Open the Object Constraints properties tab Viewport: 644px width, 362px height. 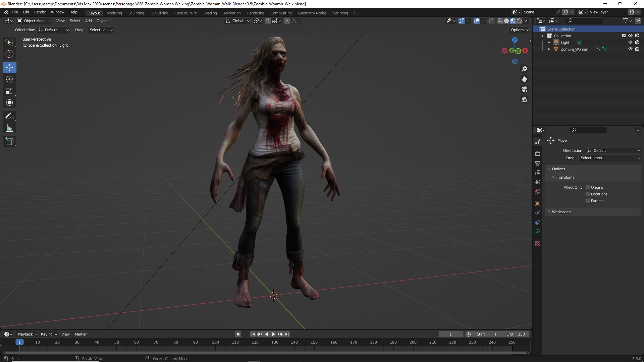pos(538,222)
